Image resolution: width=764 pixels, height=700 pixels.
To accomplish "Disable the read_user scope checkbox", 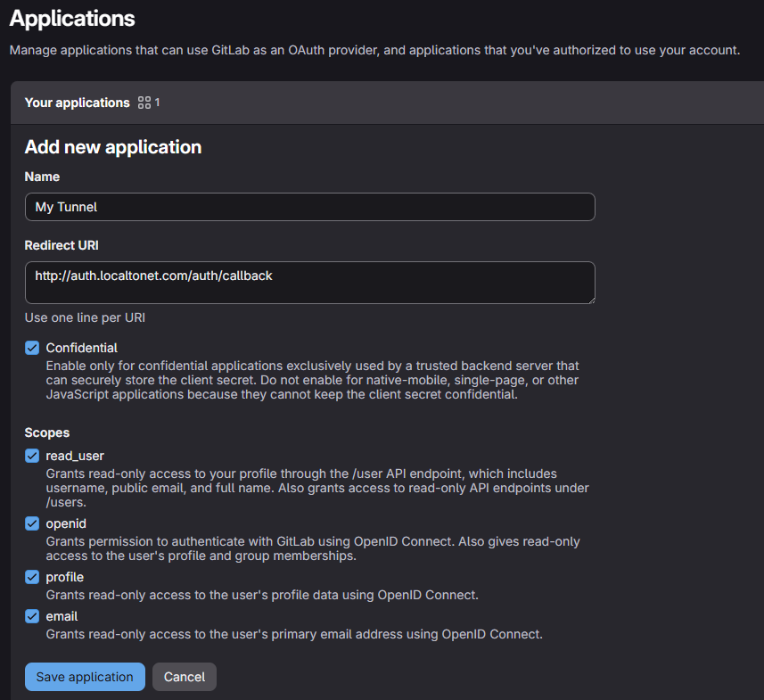I will point(32,456).
